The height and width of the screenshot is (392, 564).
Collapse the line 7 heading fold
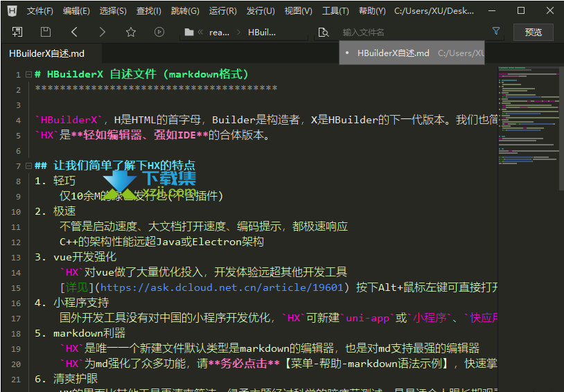coord(29,166)
